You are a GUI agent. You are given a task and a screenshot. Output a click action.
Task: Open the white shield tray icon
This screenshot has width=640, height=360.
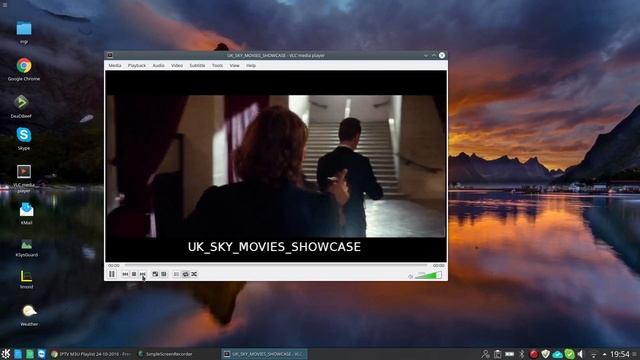pyautogui.click(x=545, y=354)
